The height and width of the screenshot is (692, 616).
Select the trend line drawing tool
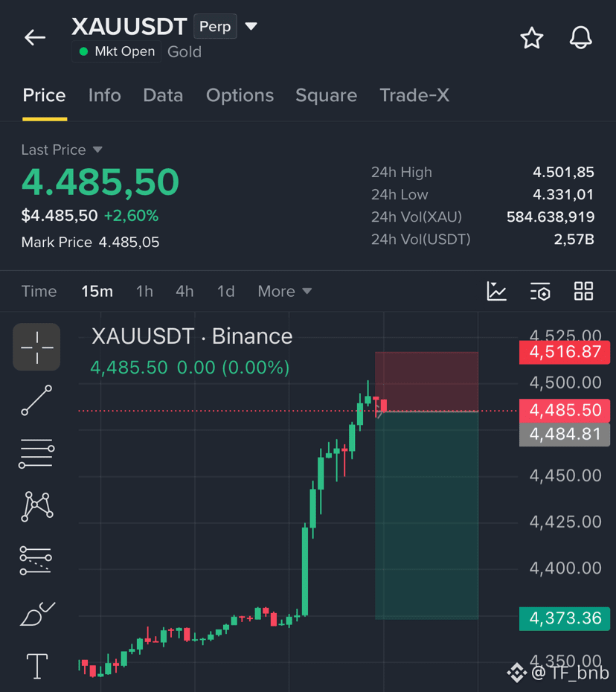[x=36, y=400]
